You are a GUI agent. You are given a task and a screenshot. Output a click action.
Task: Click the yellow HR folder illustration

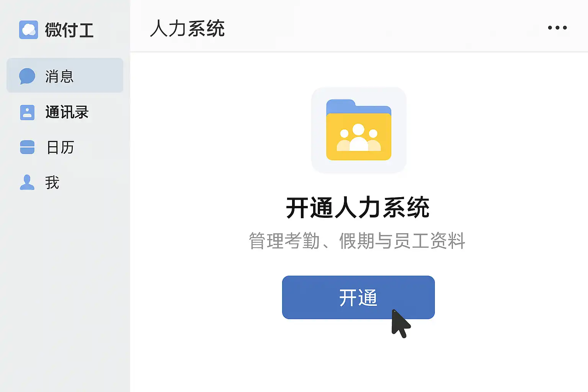[359, 130]
